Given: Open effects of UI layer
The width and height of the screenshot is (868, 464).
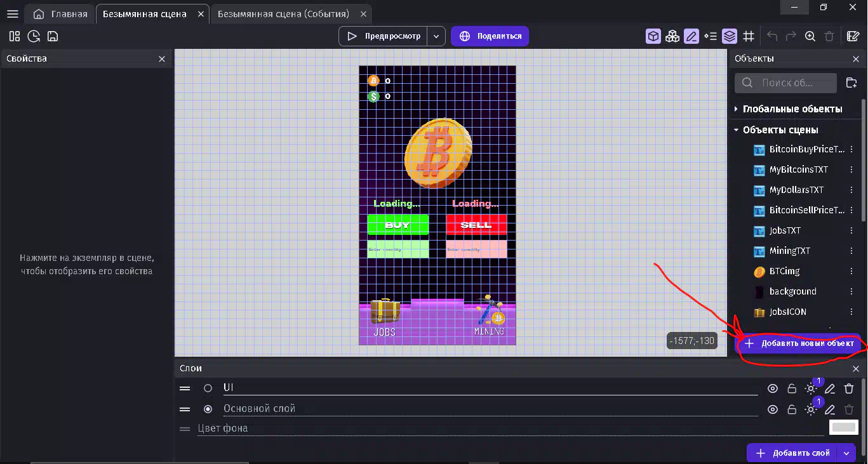Looking at the screenshot, I should (811, 388).
